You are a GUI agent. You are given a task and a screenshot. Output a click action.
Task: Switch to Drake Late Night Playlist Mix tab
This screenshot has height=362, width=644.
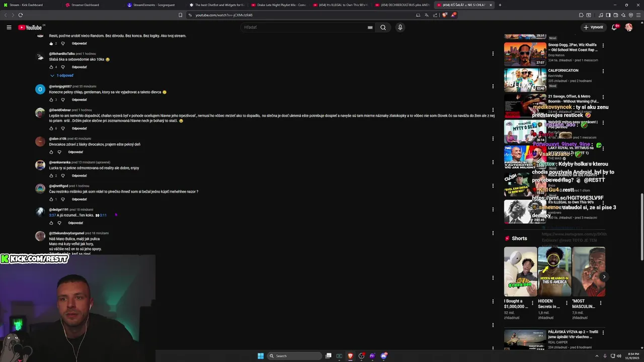278,5
